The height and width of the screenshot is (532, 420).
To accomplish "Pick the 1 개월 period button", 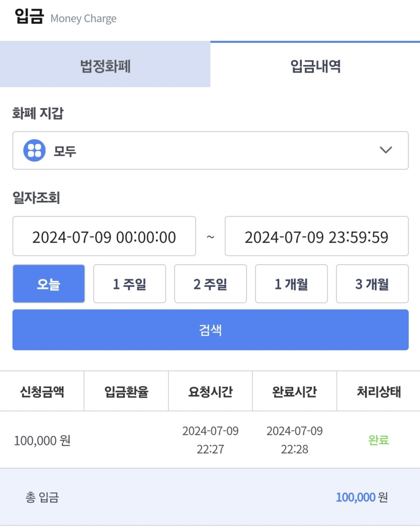I will point(291,284).
